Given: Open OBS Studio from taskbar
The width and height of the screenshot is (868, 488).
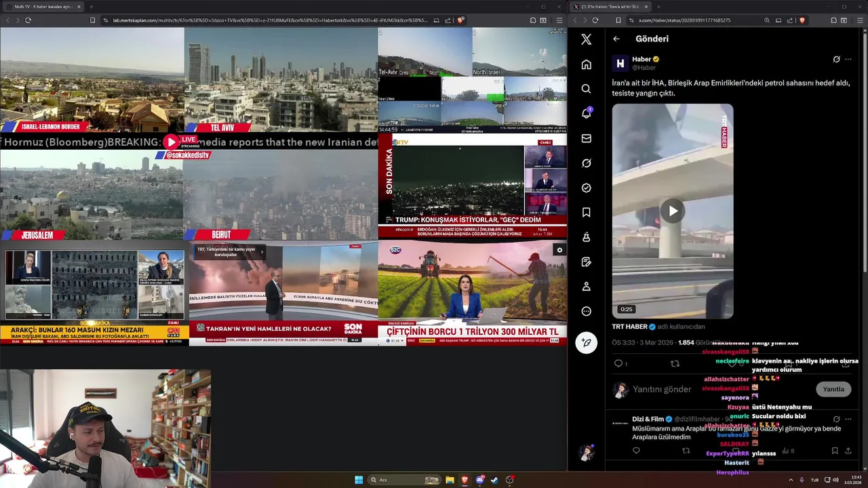Looking at the screenshot, I should pos(509,480).
